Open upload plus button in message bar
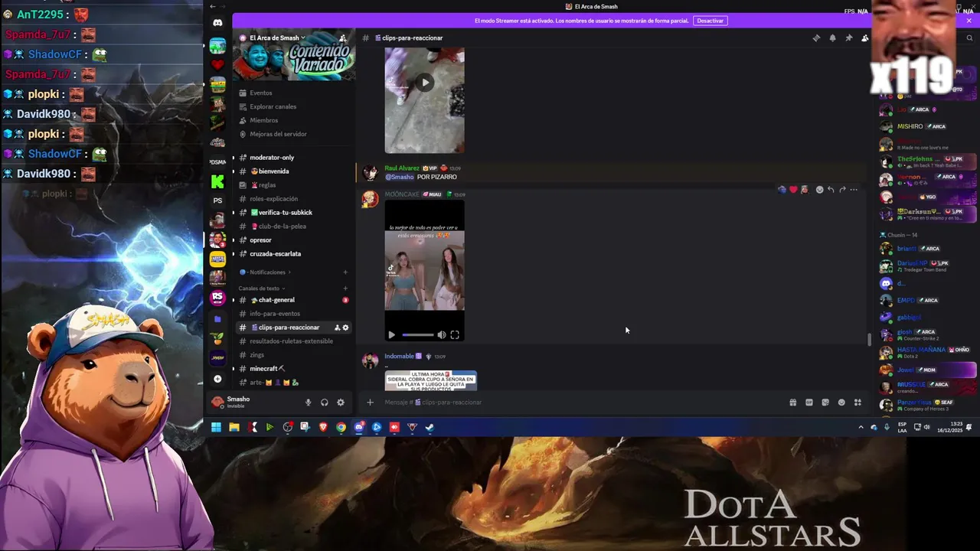 point(370,403)
